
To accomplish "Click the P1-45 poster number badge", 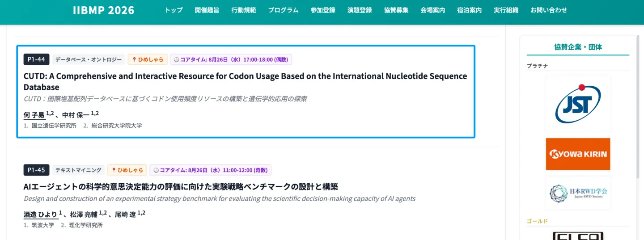I will coord(37,170).
